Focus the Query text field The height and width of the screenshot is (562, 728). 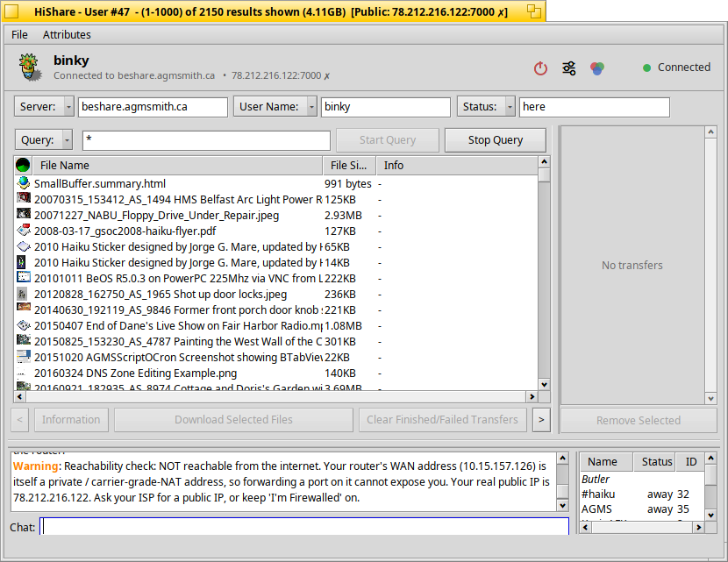[x=207, y=140]
